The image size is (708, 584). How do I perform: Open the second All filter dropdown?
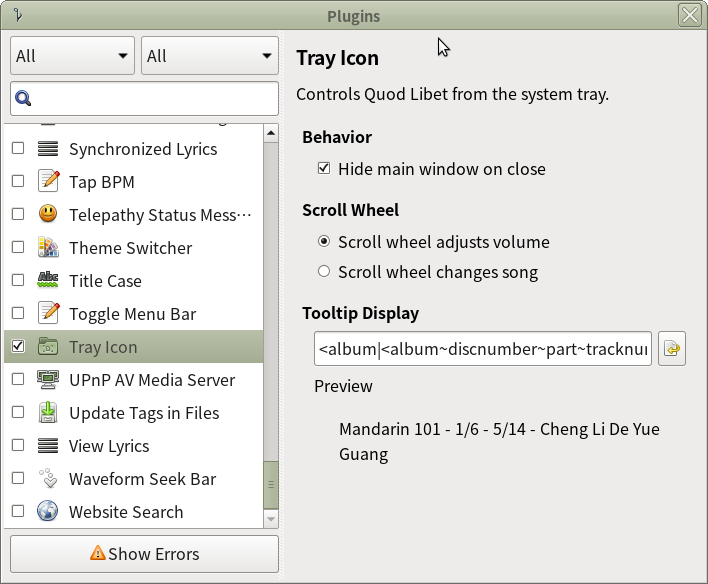coord(209,56)
